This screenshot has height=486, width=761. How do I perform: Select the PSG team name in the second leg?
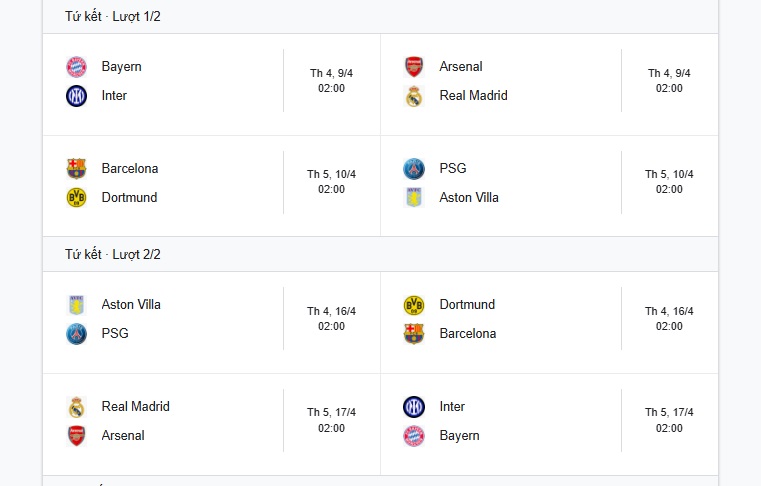click(x=115, y=334)
